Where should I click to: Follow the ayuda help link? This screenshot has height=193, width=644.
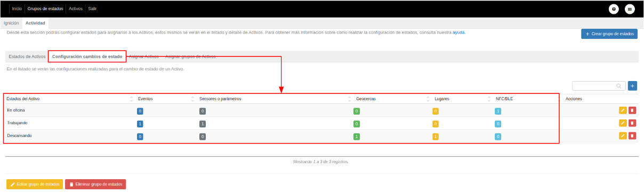tap(458, 33)
